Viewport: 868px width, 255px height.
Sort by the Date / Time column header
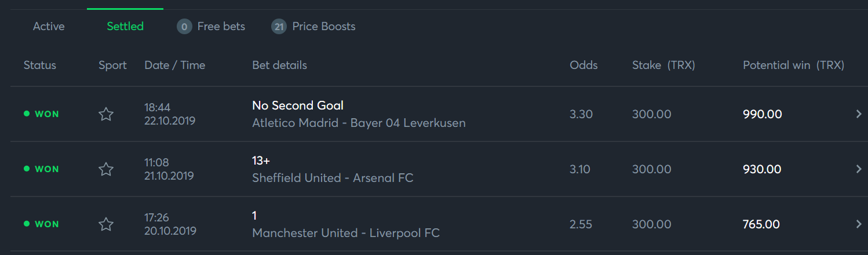[174, 65]
